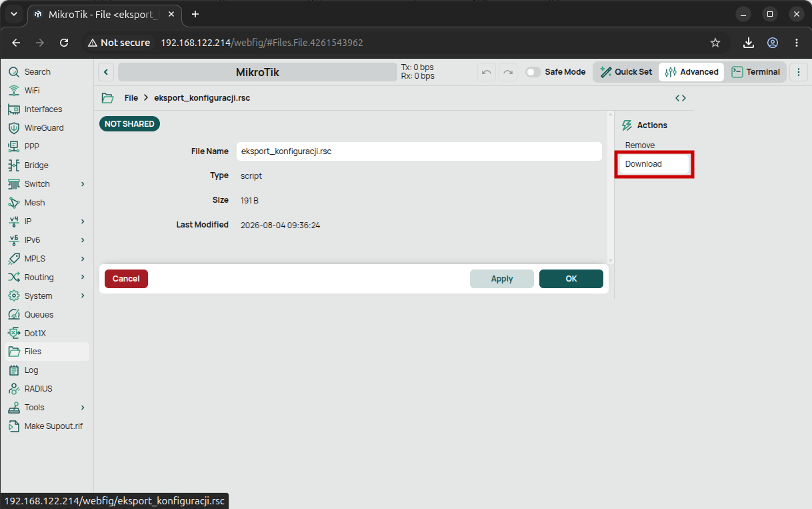Download the eksport_konfiguracji.rsc file

(x=654, y=164)
